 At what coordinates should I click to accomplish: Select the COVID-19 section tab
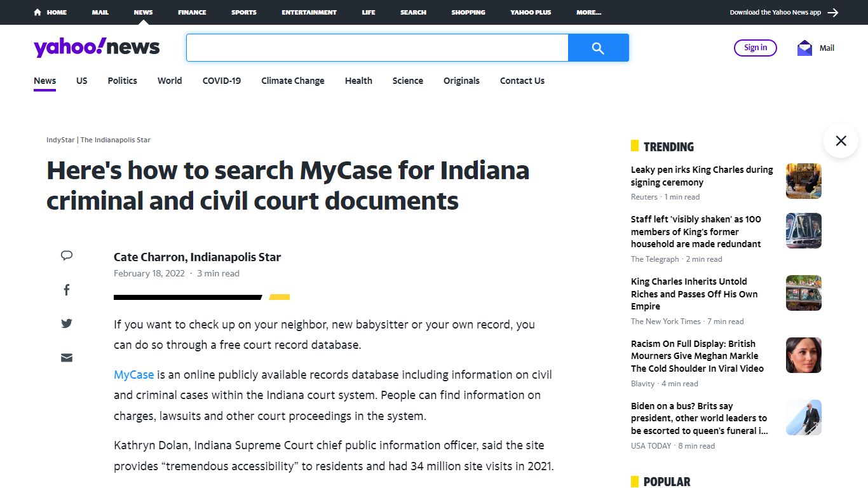(222, 81)
